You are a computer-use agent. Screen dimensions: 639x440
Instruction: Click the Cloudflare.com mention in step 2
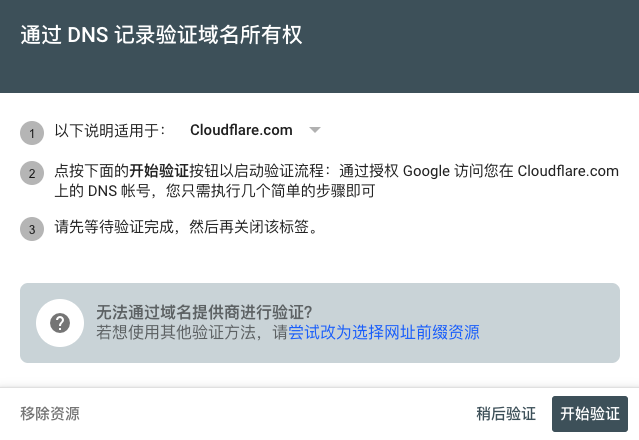coord(568,171)
